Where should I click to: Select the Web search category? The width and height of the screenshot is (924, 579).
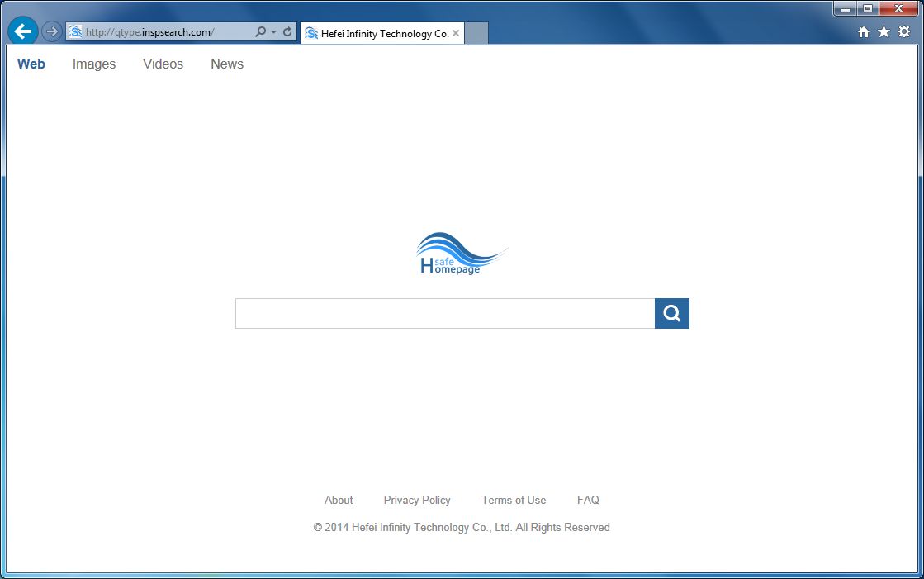31,64
